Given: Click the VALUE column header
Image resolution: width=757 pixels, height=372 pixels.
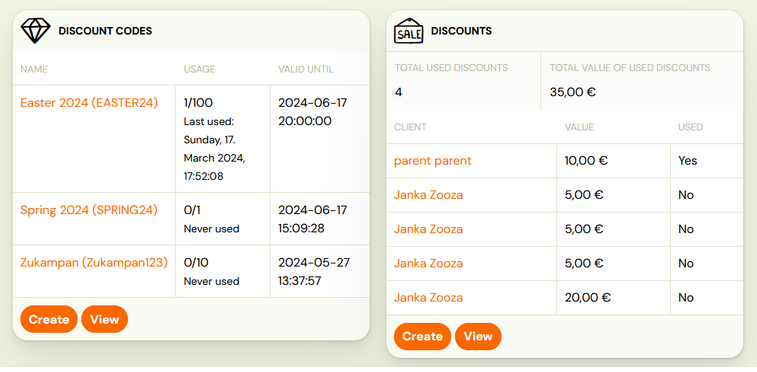Looking at the screenshot, I should tap(579, 127).
